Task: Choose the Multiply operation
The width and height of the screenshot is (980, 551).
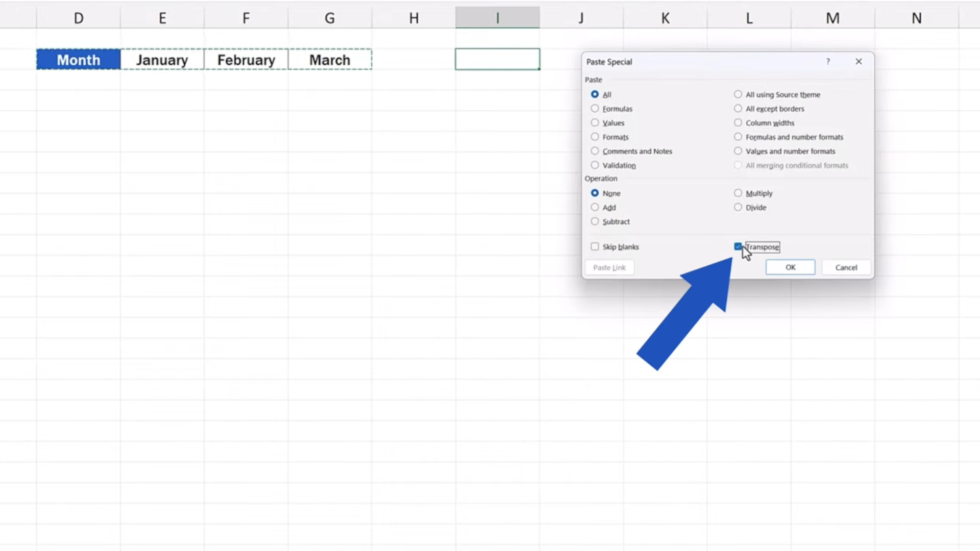Action: tap(738, 193)
